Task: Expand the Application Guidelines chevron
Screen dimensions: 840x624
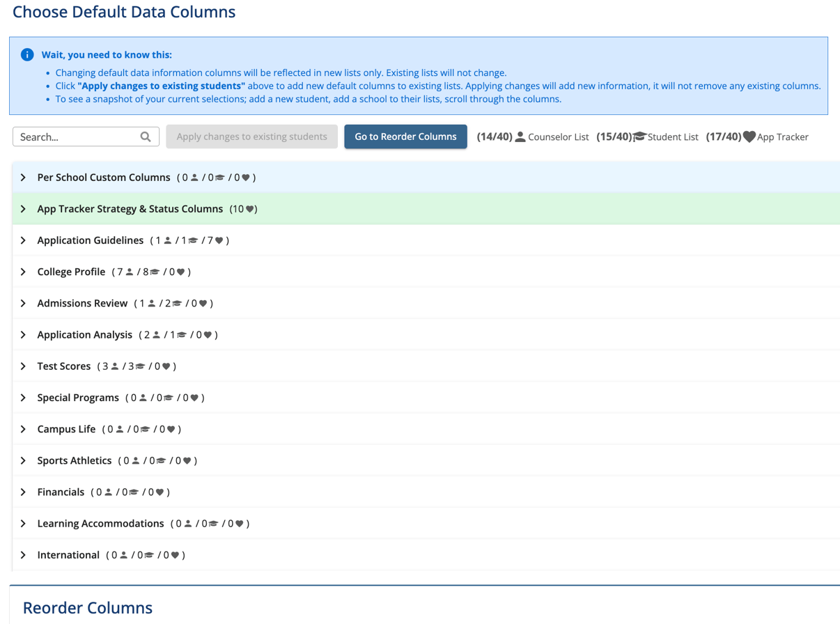Action: (23, 240)
